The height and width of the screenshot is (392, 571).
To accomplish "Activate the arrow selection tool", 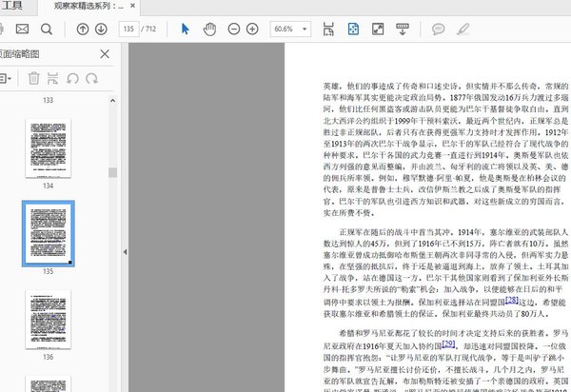I will tap(186, 29).
